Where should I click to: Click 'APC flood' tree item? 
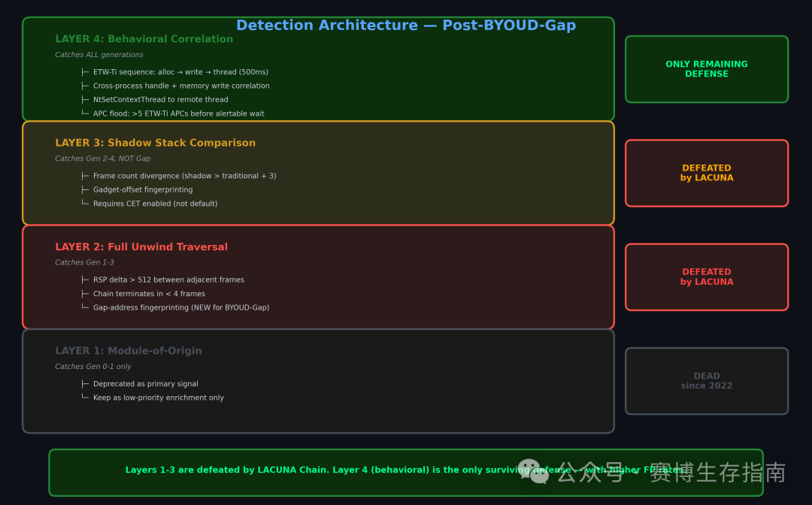[x=179, y=113]
